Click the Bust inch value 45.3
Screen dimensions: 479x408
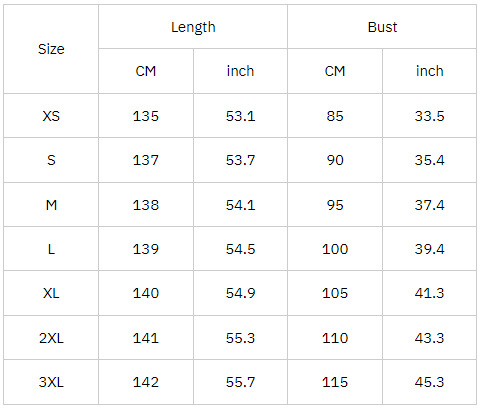[x=429, y=382]
